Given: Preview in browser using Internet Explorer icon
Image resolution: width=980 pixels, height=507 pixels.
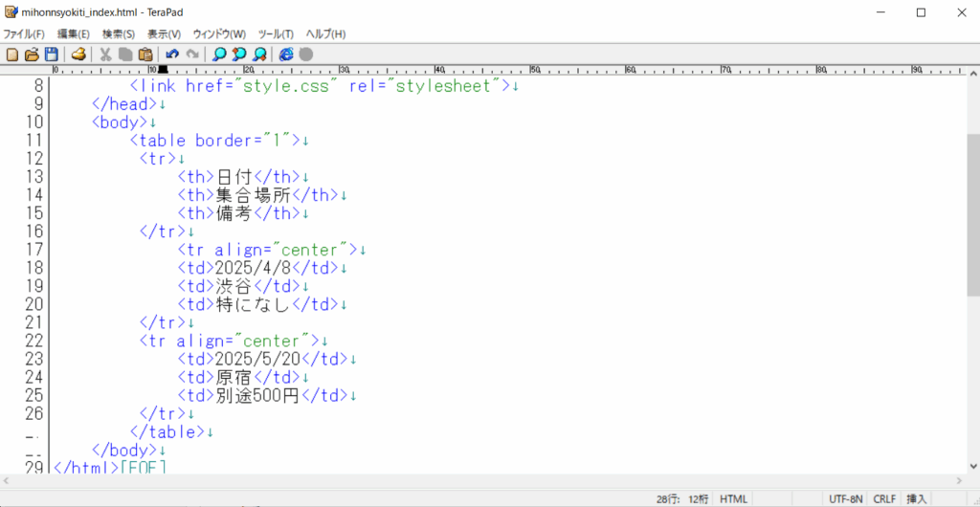Looking at the screenshot, I should (x=286, y=54).
